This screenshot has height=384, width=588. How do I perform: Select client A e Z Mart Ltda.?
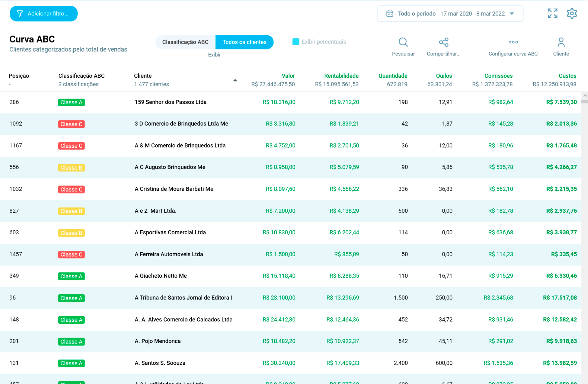click(155, 211)
